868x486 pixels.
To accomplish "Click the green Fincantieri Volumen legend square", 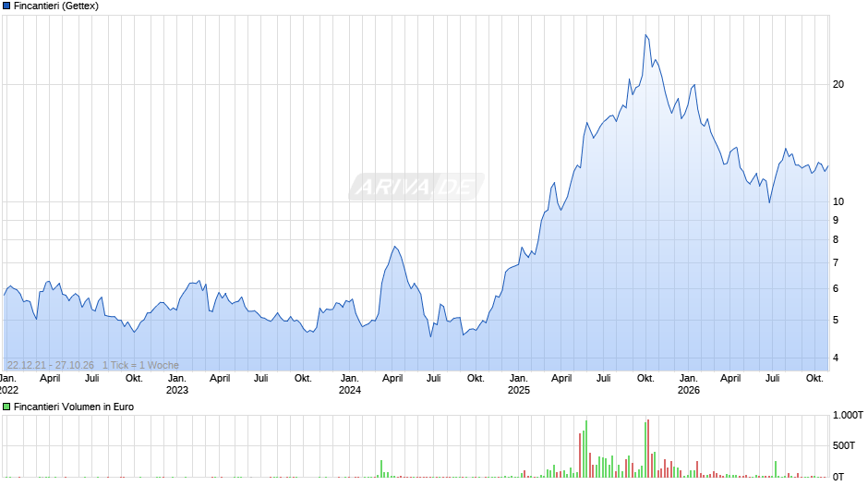I will [6, 407].
